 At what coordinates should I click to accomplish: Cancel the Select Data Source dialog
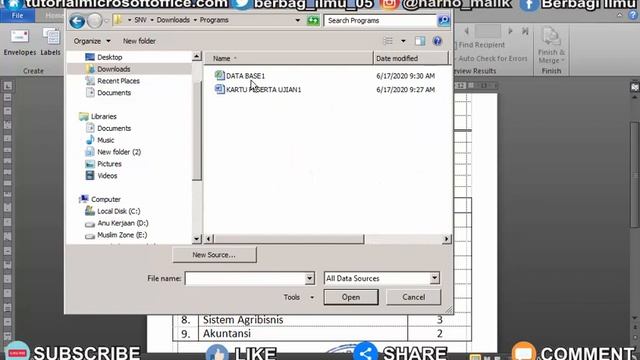[x=413, y=297]
